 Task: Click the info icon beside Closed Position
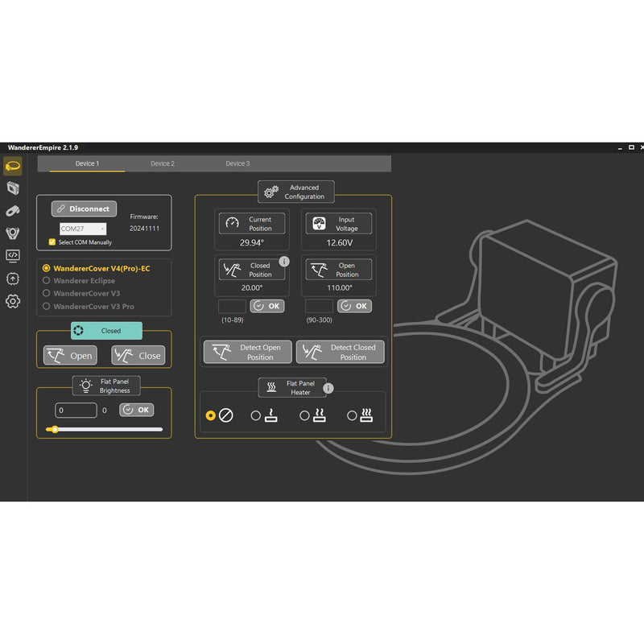[x=284, y=261]
